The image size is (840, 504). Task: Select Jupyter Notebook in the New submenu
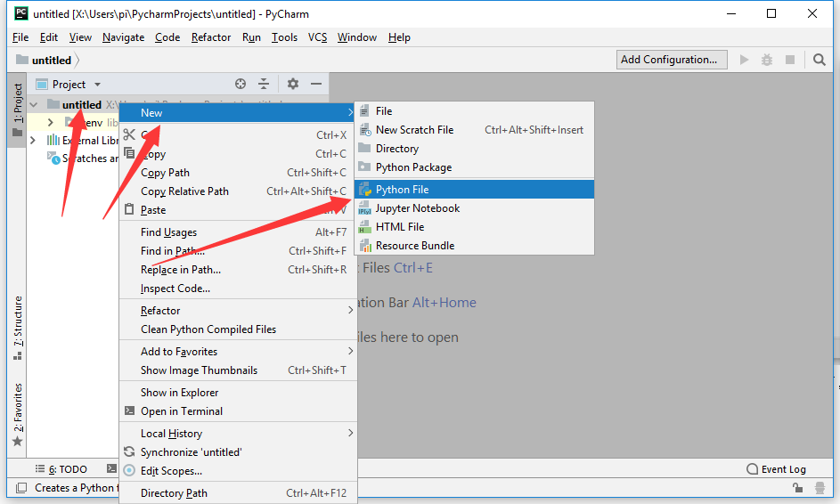coord(417,208)
